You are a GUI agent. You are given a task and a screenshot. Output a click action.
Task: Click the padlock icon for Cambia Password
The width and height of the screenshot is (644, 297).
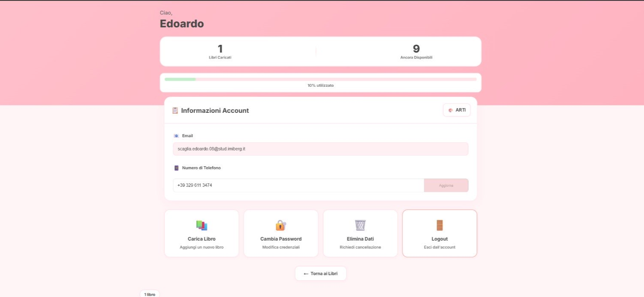tap(281, 225)
